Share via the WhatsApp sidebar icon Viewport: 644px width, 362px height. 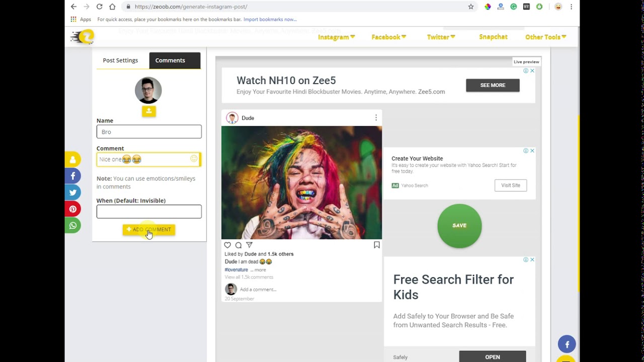pos(73,225)
